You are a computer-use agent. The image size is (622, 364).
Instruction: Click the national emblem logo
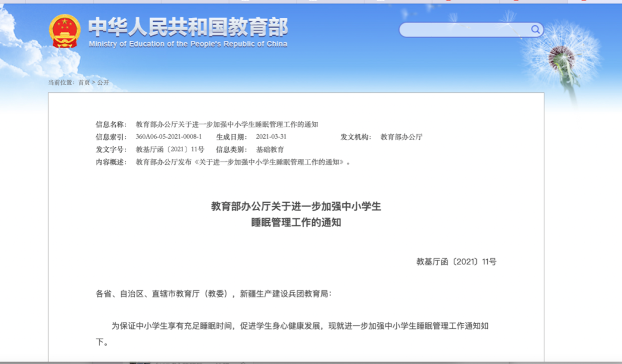(x=65, y=31)
